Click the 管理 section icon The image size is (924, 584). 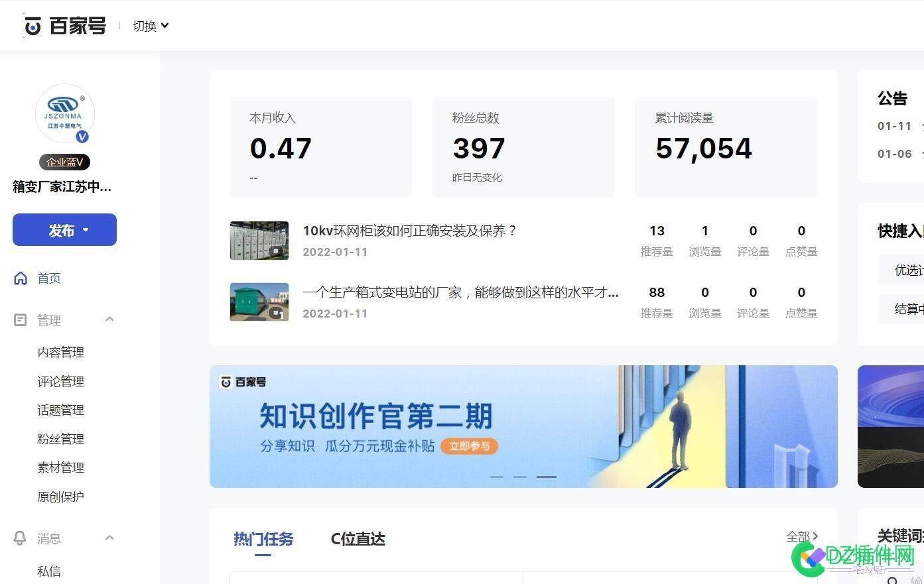(21, 320)
